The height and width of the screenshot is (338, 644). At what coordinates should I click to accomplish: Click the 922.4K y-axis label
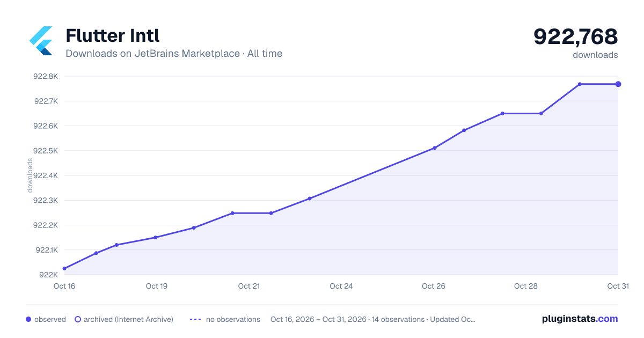[46, 175]
